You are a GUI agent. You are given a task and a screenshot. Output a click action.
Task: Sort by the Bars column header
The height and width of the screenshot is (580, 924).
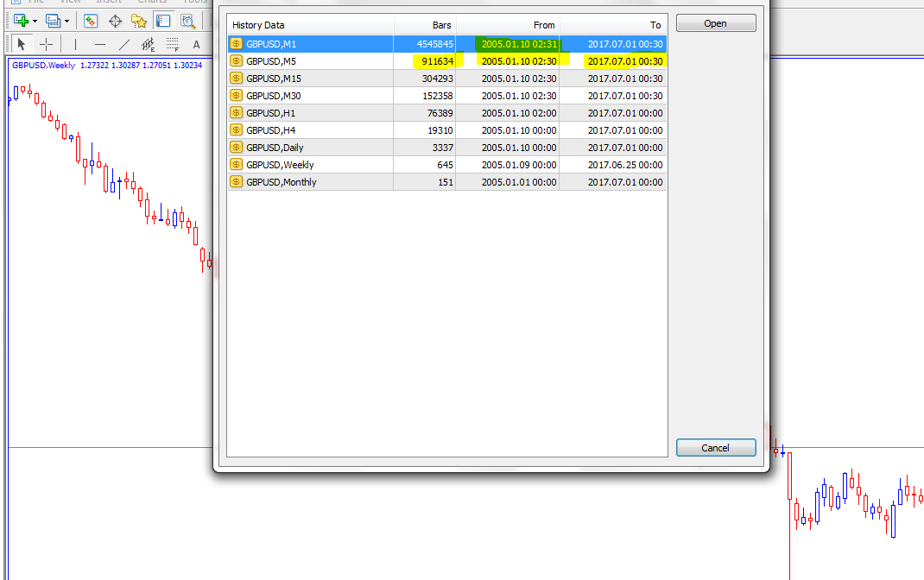(425, 25)
